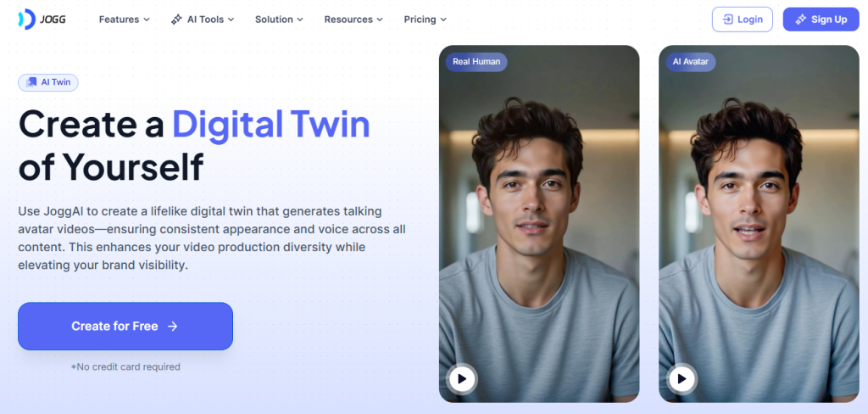Play the Real Human video
Image resolution: width=868 pixels, height=414 pixels.
click(462, 379)
